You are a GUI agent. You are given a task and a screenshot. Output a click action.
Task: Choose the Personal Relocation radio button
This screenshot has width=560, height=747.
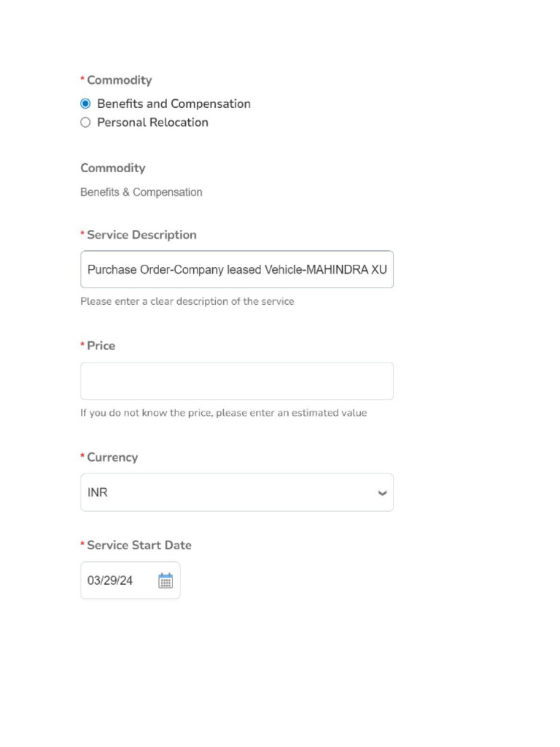85,123
